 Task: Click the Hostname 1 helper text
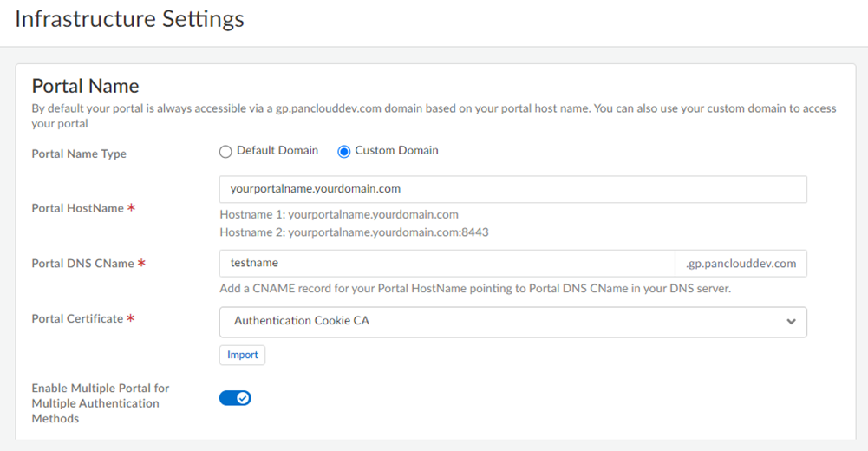coord(339,214)
